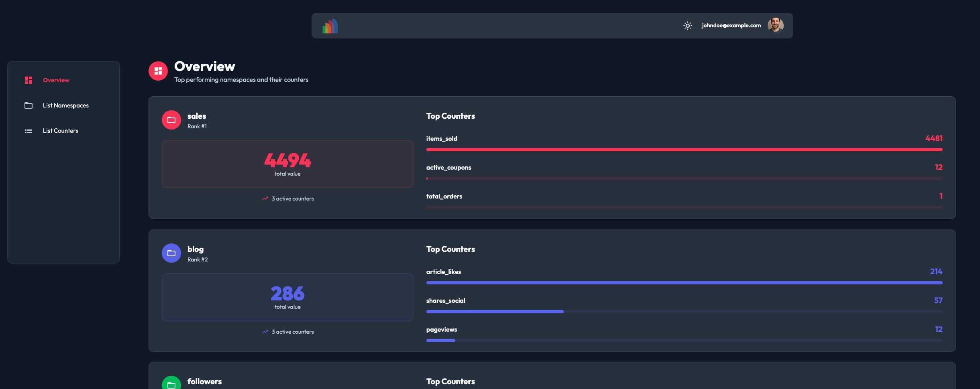Click the trend icon by sales active counters

(x=265, y=199)
